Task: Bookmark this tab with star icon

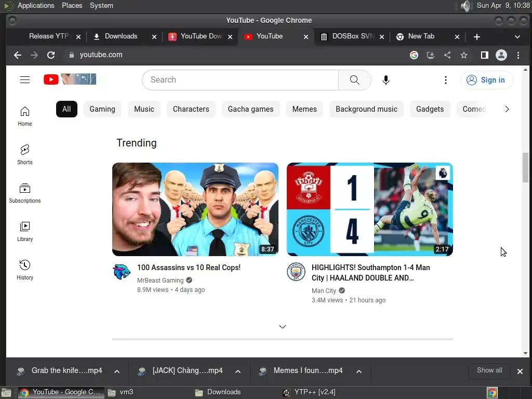Action: coord(464,55)
